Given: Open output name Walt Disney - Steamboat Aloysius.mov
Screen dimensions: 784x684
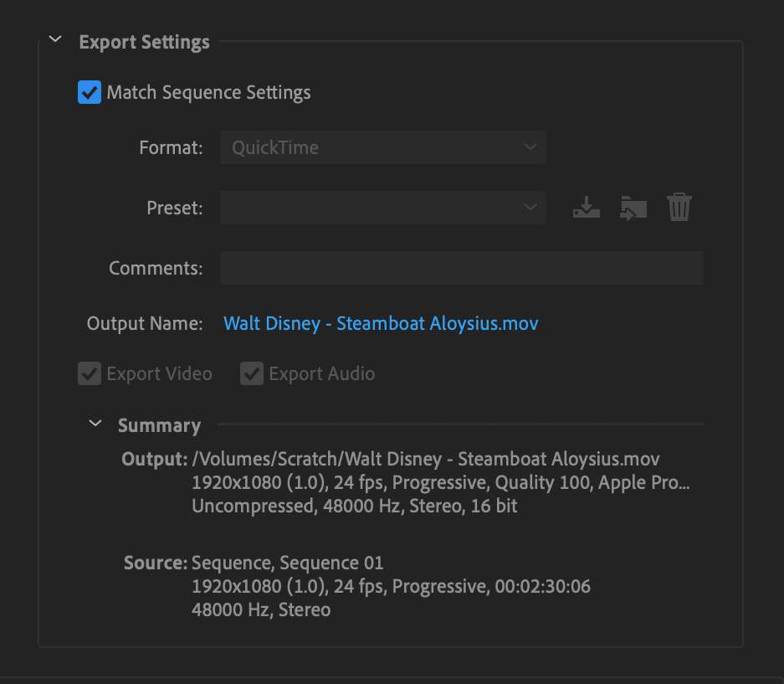Looking at the screenshot, I should click(x=381, y=323).
